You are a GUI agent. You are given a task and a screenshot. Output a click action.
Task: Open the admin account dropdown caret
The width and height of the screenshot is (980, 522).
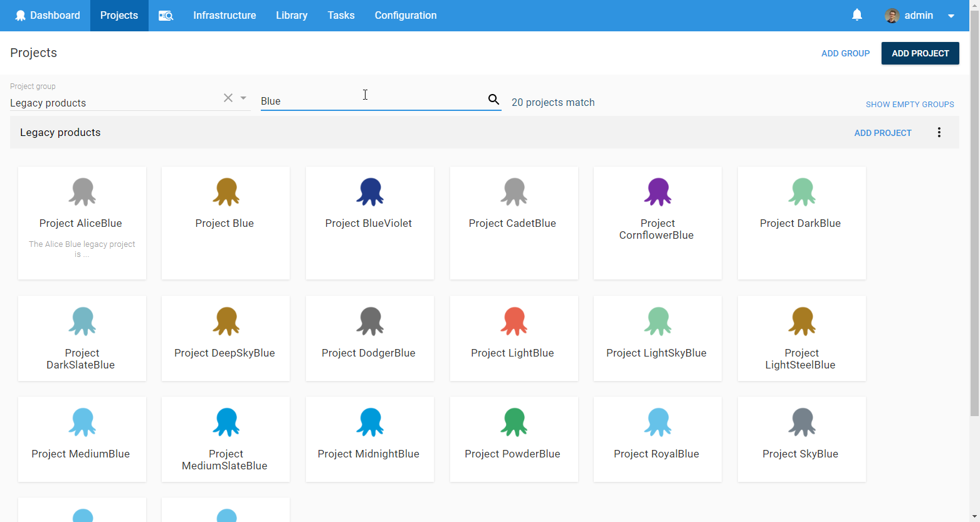coord(952,15)
